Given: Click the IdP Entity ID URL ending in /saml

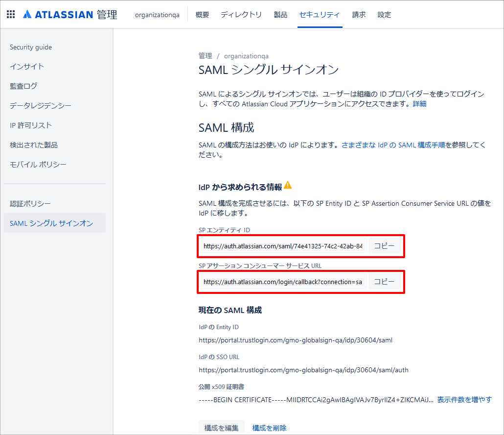Looking at the screenshot, I should (296, 340).
